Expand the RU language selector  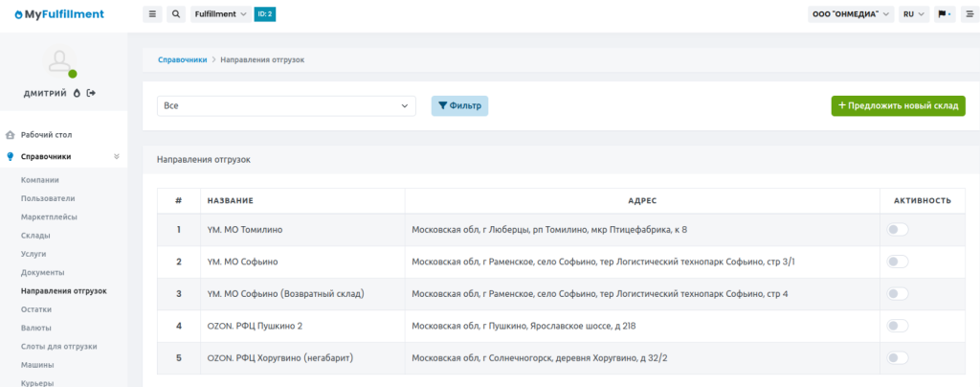click(x=914, y=14)
